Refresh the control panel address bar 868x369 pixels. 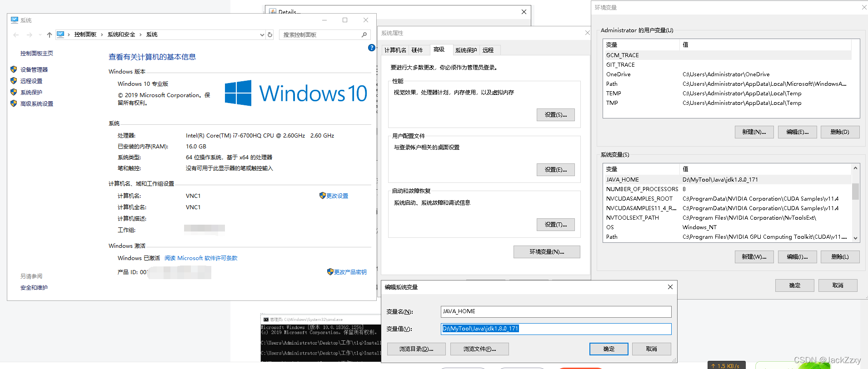click(x=270, y=34)
